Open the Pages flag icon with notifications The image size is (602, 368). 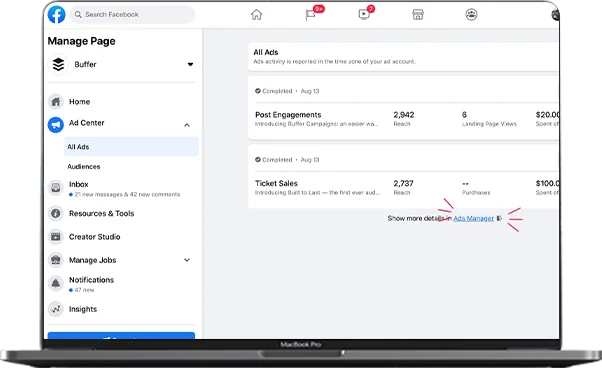(311, 15)
